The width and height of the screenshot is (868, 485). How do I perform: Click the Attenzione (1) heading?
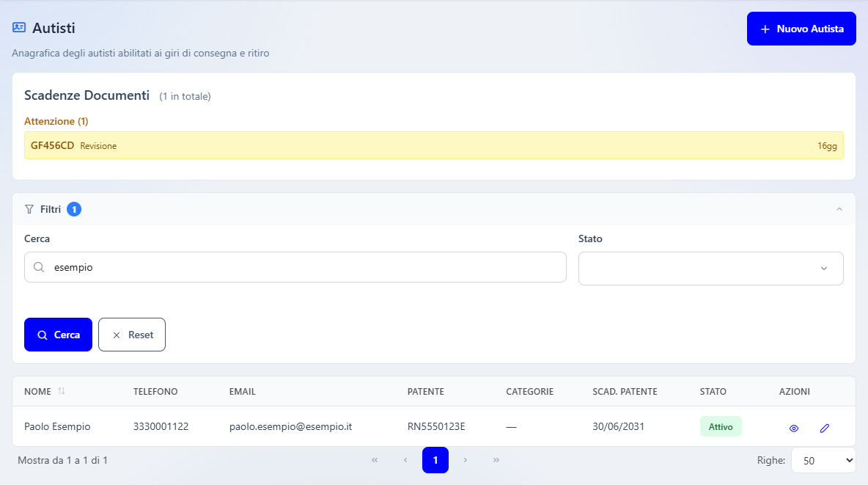point(56,121)
